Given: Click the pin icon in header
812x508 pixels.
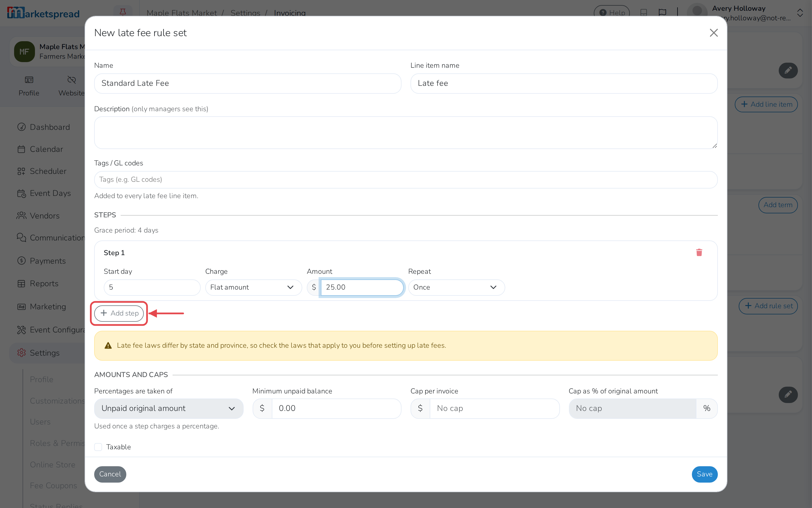Looking at the screenshot, I should [x=123, y=12].
